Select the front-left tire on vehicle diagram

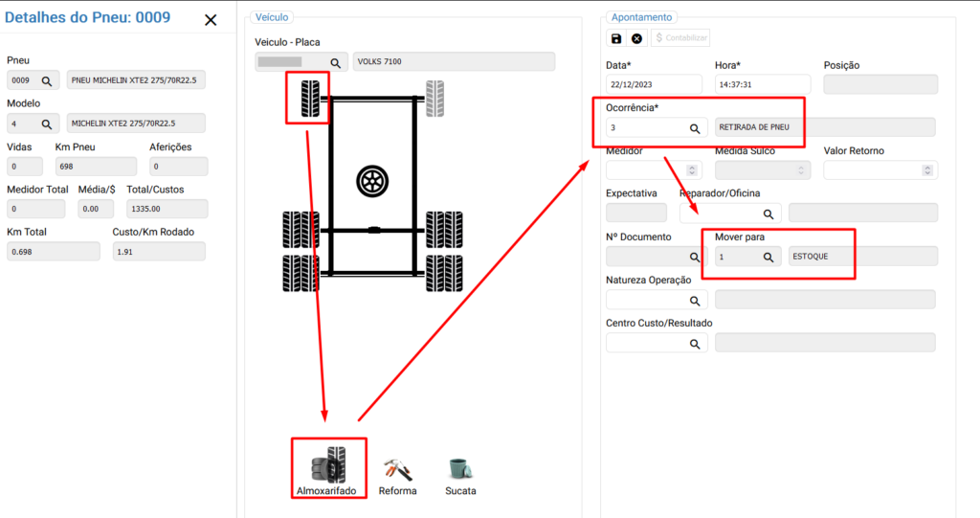click(x=310, y=99)
